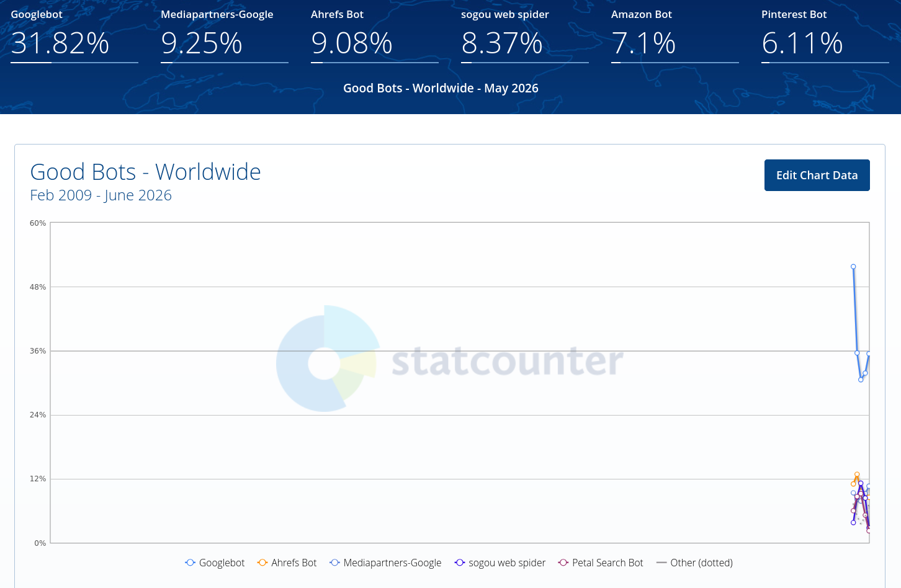Toggle the Googlebot legend marker
This screenshot has width=901, height=588.
pos(191,563)
